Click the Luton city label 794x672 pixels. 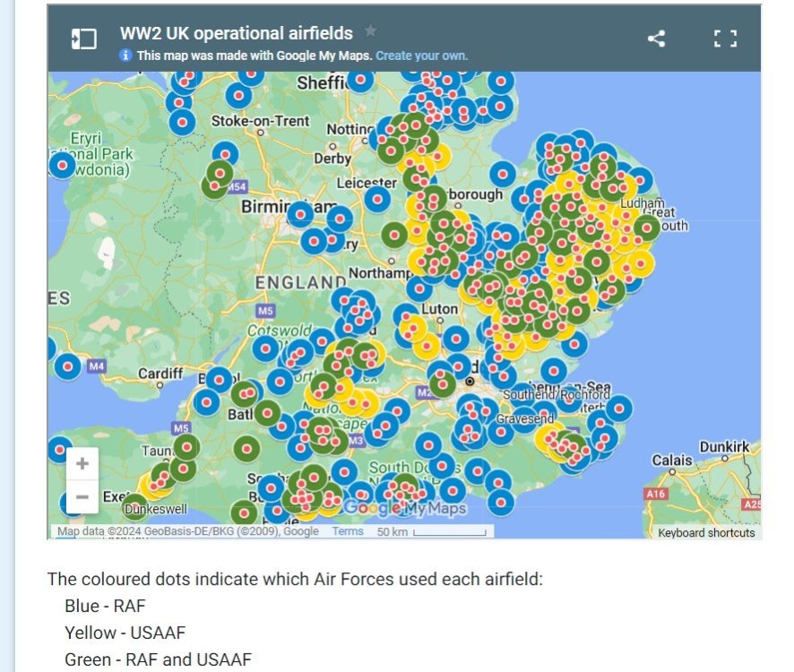(x=439, y=309)
